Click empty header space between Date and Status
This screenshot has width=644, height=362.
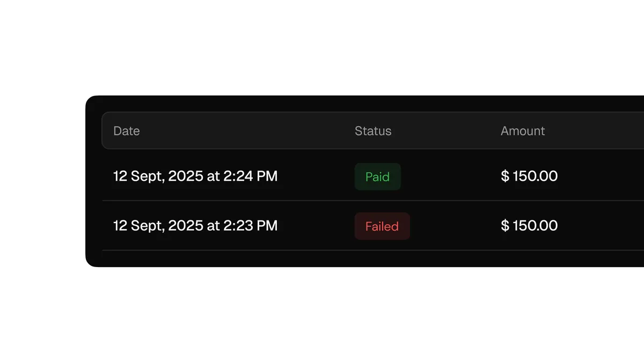click(247, 131)
